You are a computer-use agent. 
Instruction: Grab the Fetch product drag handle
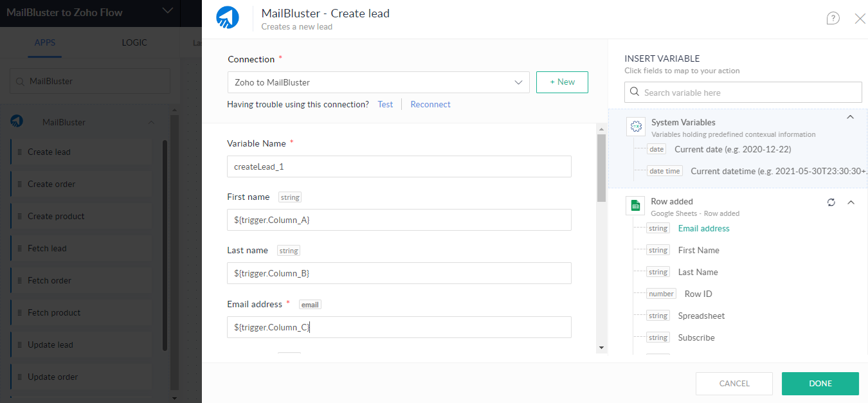(19, 313)
